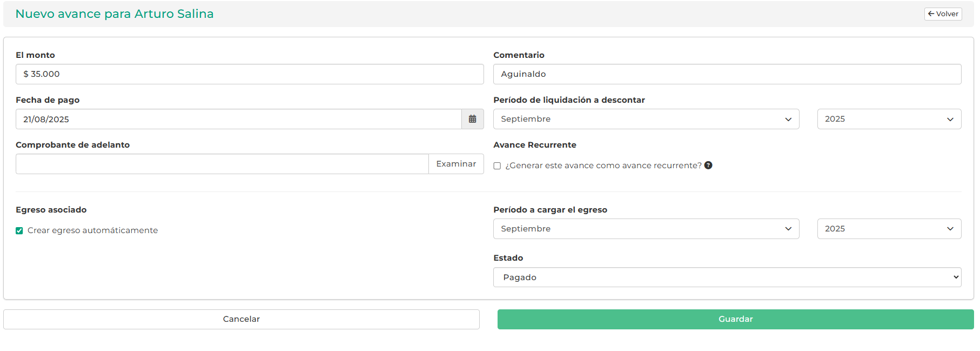Open the calendar date picker icon
This screenshot has width=980, height=351.
472,119
